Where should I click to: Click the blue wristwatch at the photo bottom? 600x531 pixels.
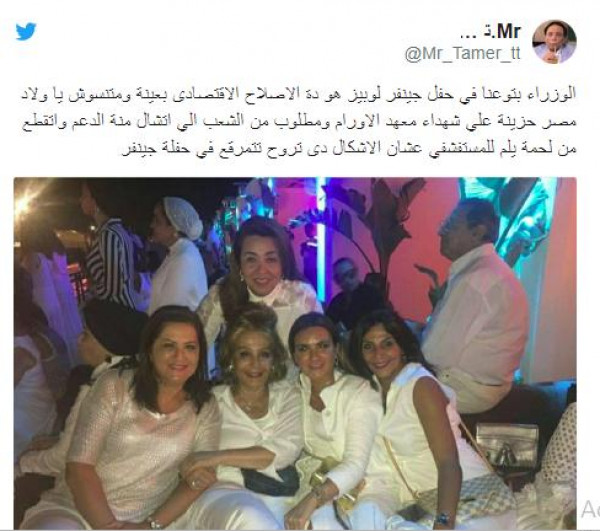[x=443, y=519]
